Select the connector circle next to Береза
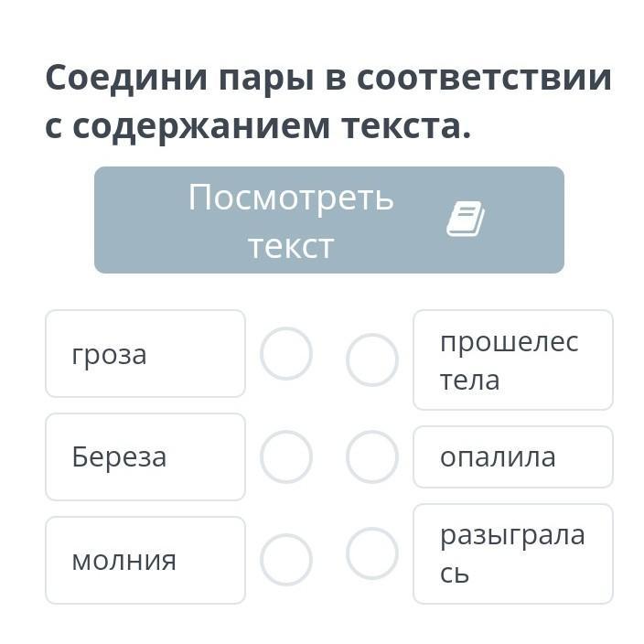 (286, 456)
